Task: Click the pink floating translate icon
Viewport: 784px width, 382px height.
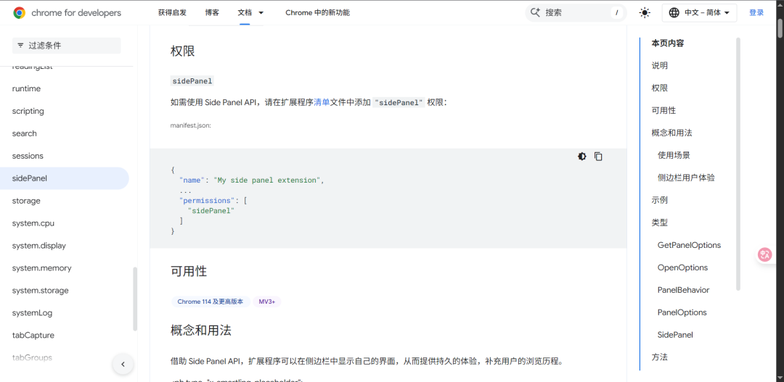Action: pos(764,255)
